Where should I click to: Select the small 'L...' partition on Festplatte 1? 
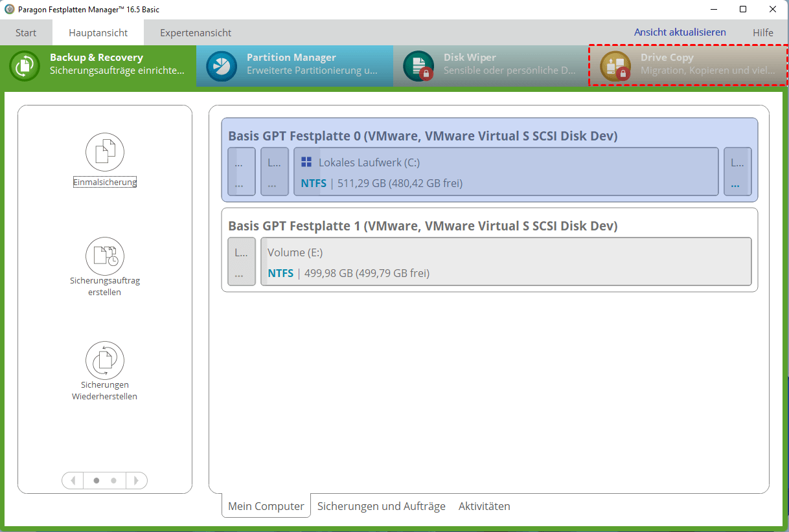242,261
